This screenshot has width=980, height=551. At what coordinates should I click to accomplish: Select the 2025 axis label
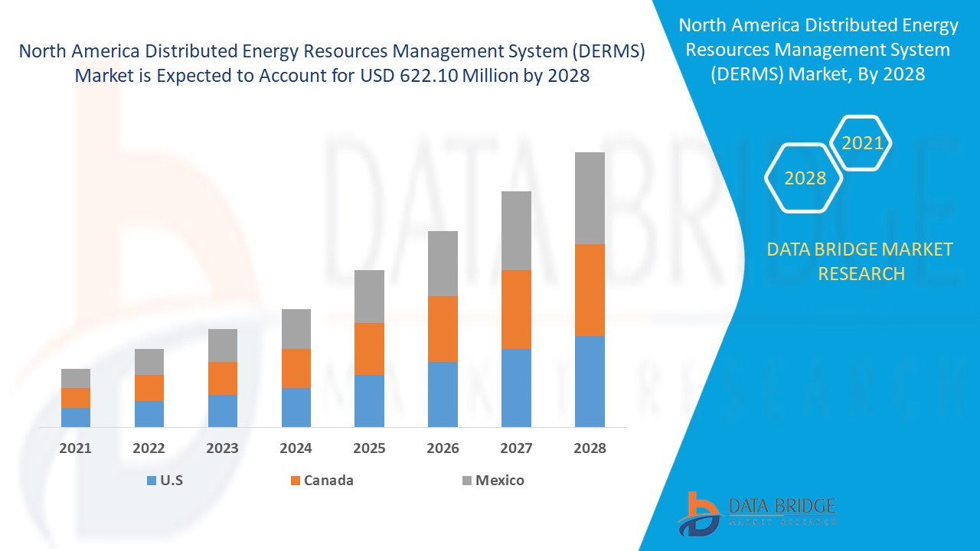370,448
